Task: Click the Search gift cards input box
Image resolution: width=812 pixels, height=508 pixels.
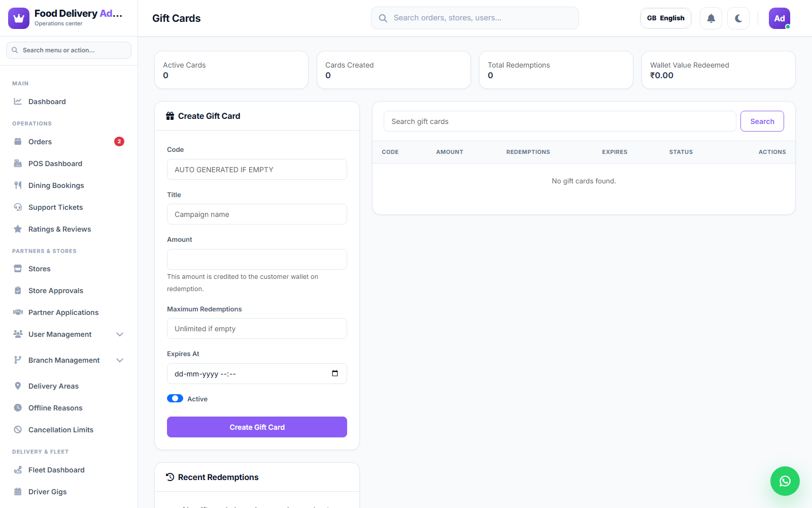Action: click(560, 121)
